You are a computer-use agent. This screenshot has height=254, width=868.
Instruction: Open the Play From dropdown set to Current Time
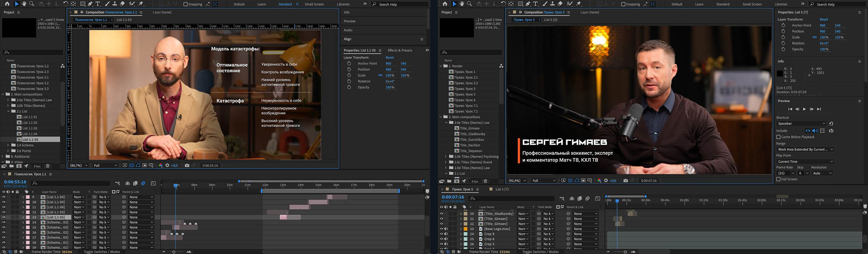coord(805,162)
